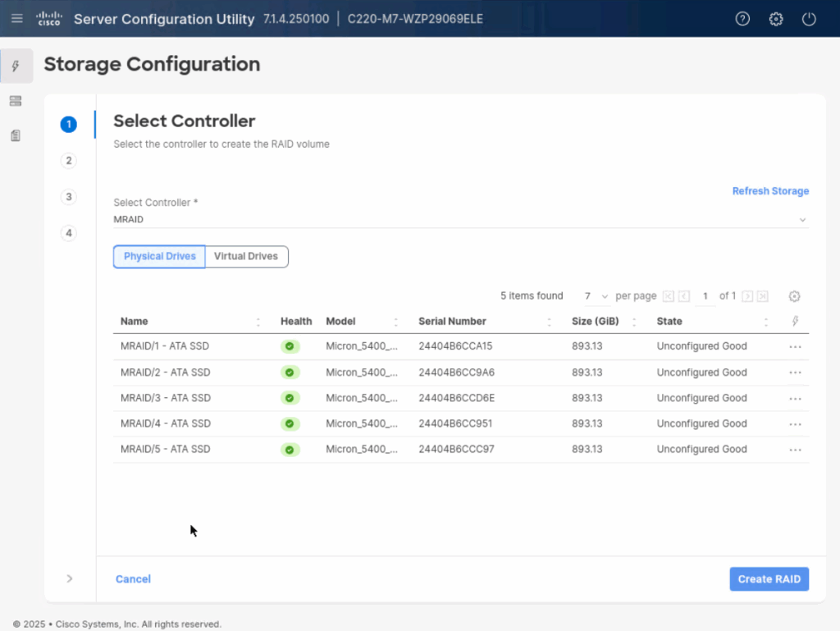Expand the Select Controller MRAID dropdown
Screen dimensions: 840x631
[x=461, y=220]
